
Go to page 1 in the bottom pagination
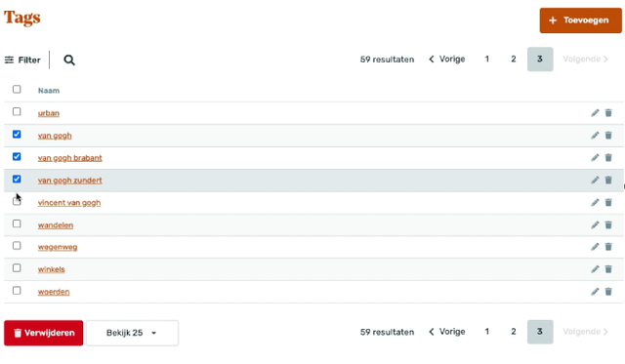pos(486,332)
